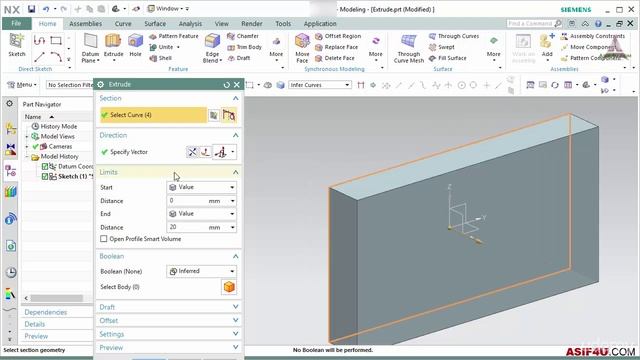Image resolution: width=640 pixels, height=360 pixels.
Task: Switch to the Assemblies ribbon tab
Action: pyautogui.click(x=85, y=24)
